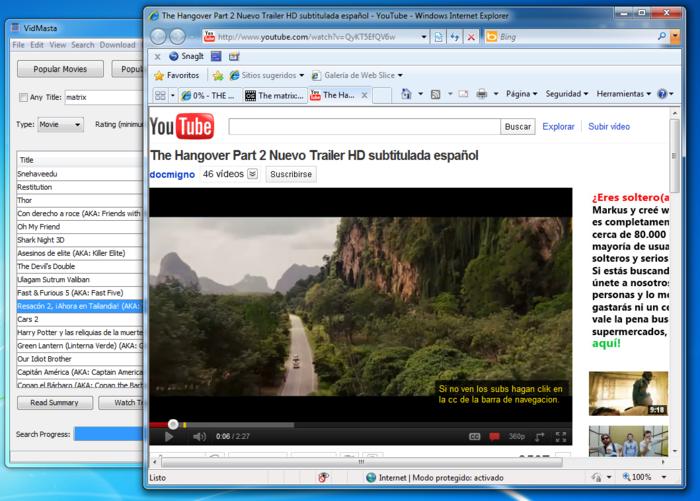Mute the YouTube video volume

point(199,436)
